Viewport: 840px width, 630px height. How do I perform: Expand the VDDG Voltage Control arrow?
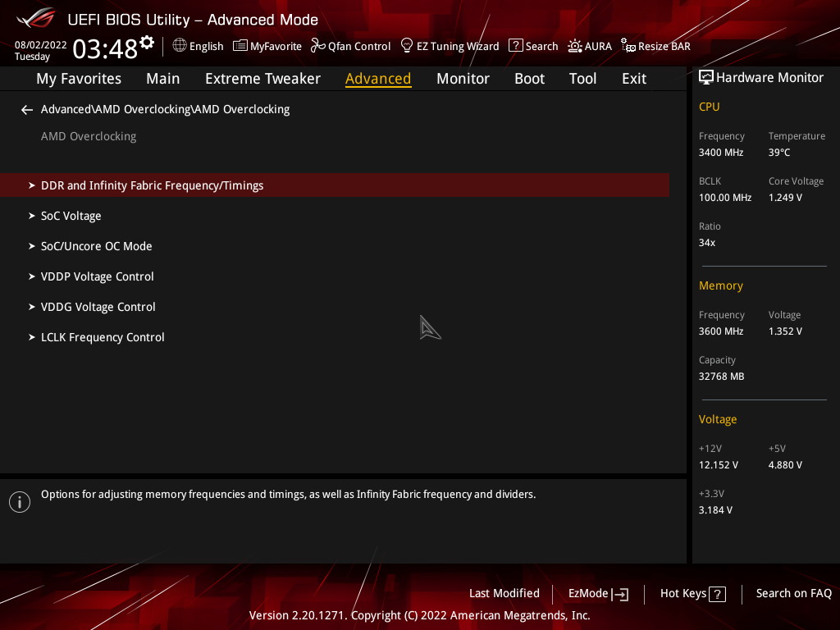32,307
